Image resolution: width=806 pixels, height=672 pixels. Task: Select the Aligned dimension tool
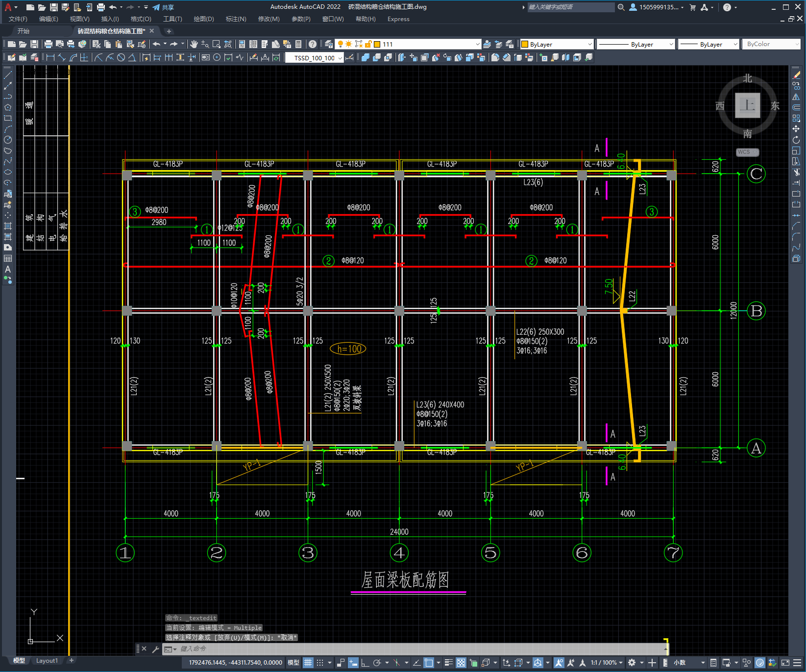[62, 57]
